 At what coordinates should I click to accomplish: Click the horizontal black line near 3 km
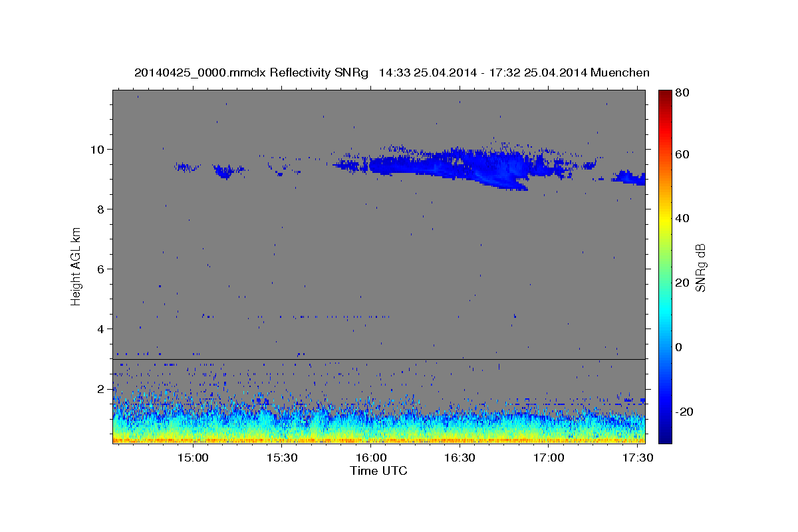379,359
